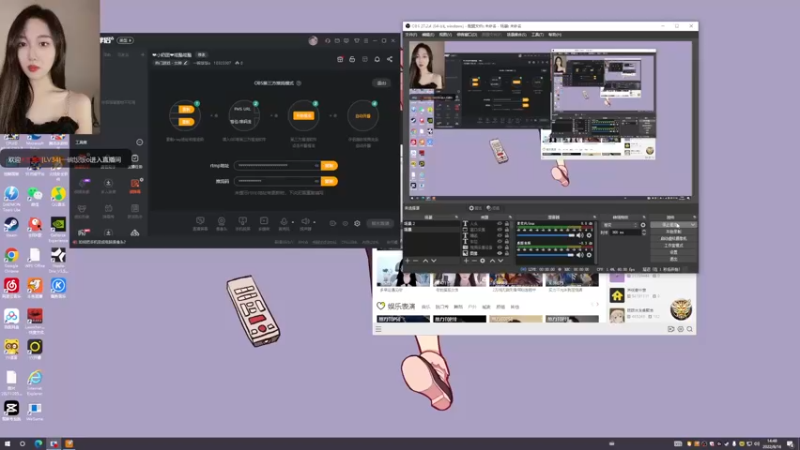
Task: Open the speaker options arrow in streaming assistant
Action: 314,222
